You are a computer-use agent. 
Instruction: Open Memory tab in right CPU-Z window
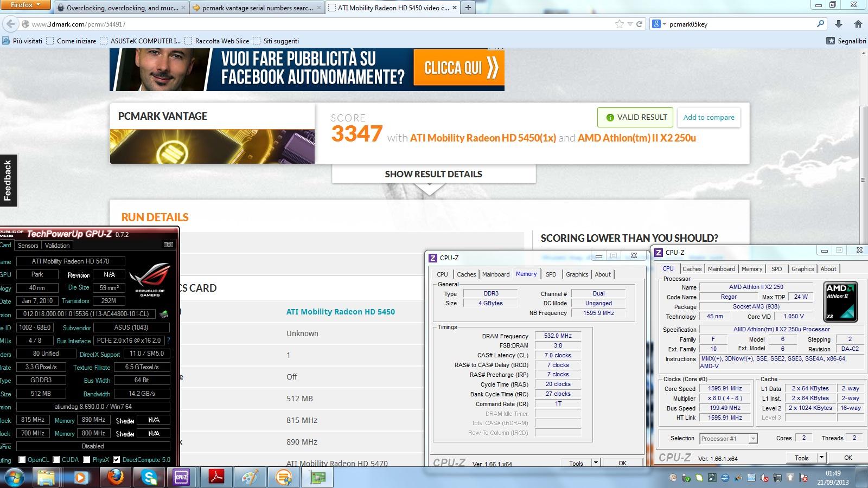[751, 269]
